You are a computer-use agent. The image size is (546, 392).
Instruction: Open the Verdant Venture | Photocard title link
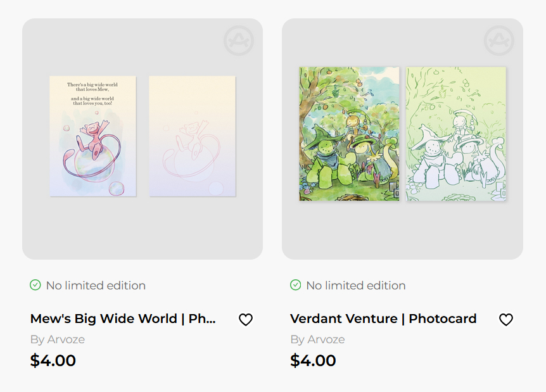click(383, 319)
